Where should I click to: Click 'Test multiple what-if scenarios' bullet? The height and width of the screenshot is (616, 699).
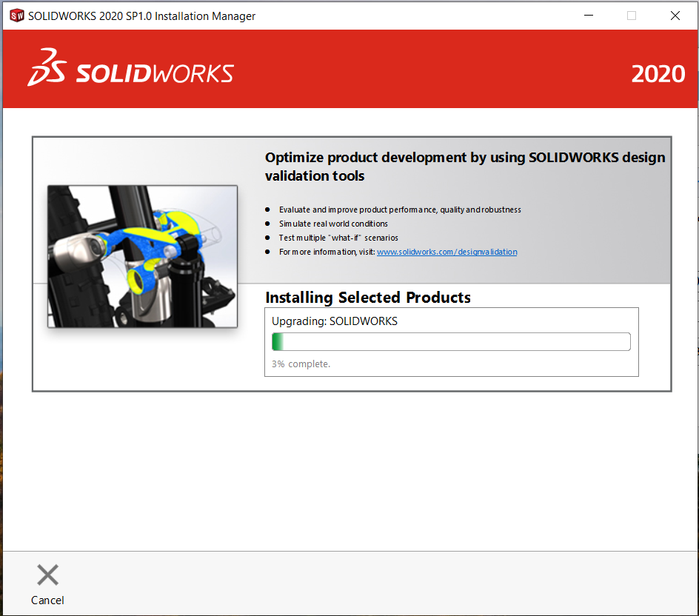[338, 238]
